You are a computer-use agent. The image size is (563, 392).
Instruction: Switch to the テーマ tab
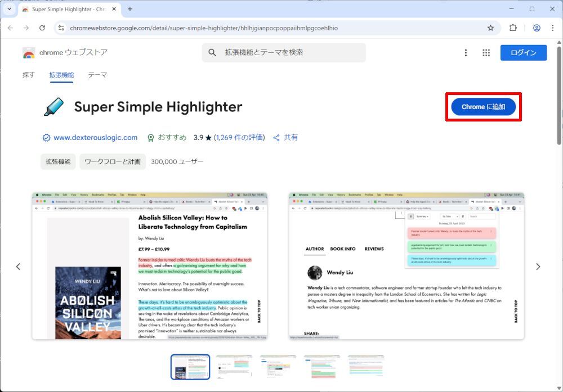click(x=97, y=75)
